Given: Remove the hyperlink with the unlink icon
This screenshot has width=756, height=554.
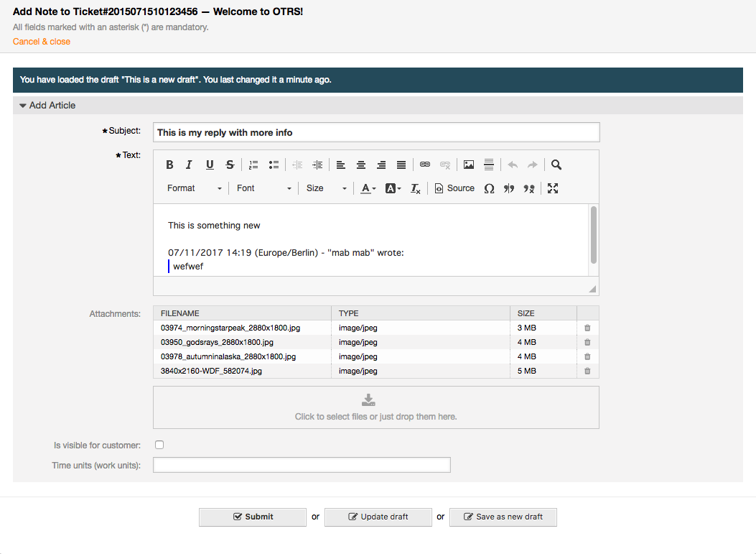Looking at the screenshot, I should tap(445, 165).
